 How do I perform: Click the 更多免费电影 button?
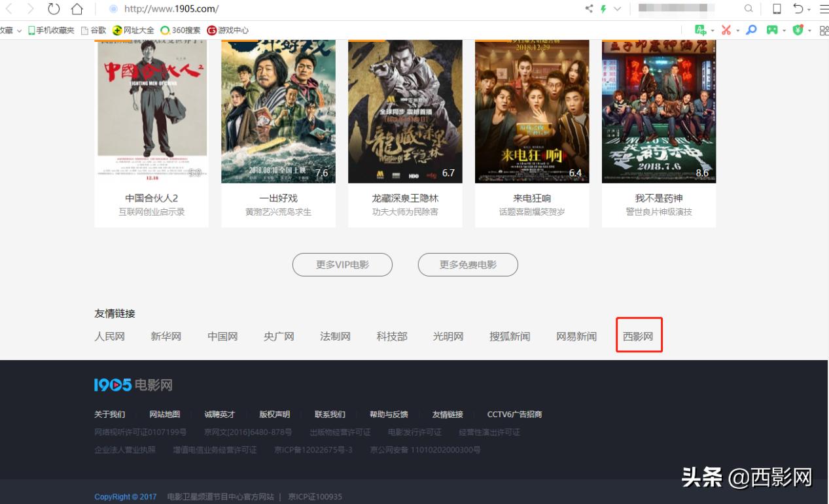(x=468, y=265)
